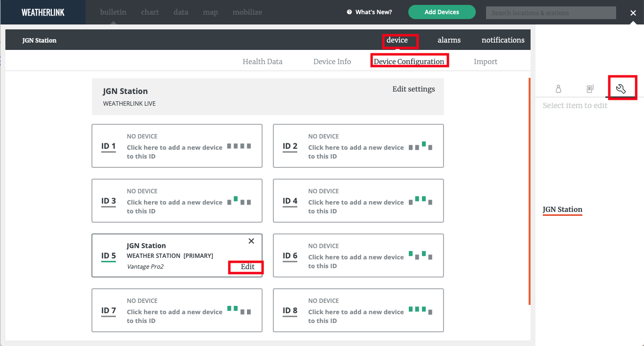Show the Health Data sub-tab
Image resolution: width=644 pixels, height=346 pixels.
tap(263, 62)
